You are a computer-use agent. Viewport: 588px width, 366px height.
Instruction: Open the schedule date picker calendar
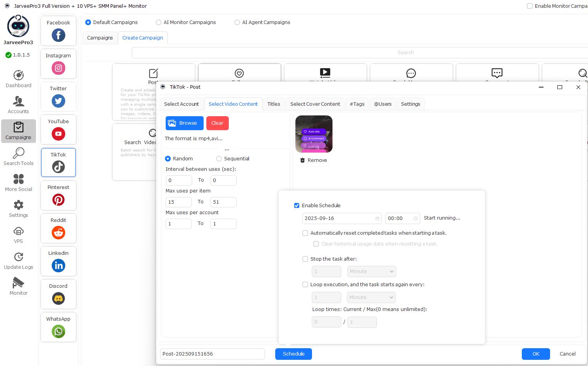[377, 218]
